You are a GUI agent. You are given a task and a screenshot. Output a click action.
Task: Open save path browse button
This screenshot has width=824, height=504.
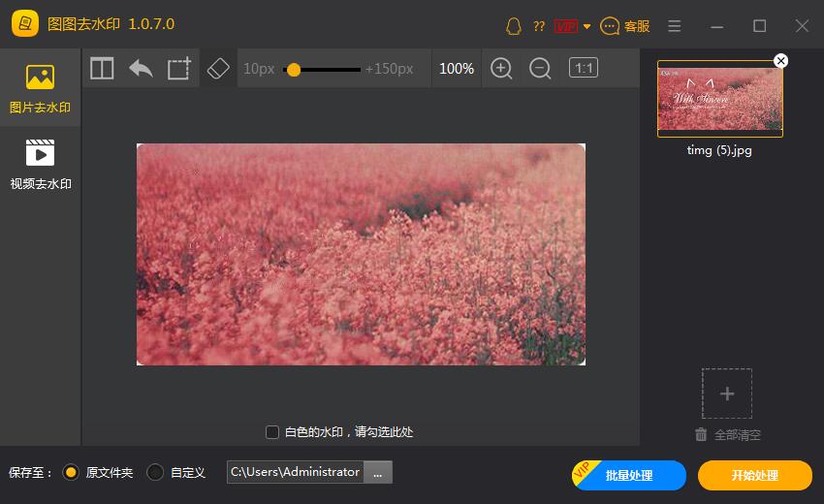[x=378, y=472]
